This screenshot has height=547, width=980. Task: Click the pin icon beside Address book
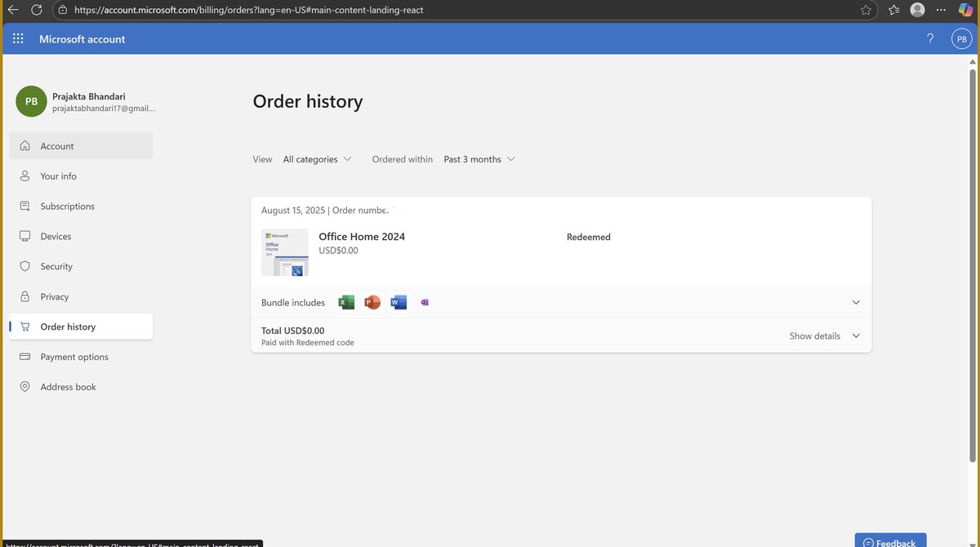[24, 387]
